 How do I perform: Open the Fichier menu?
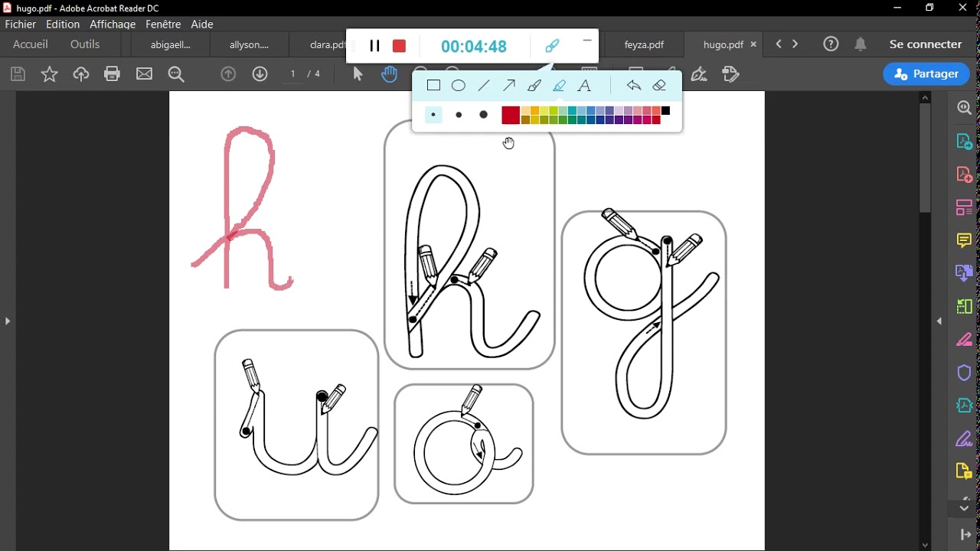click(21, 24)
